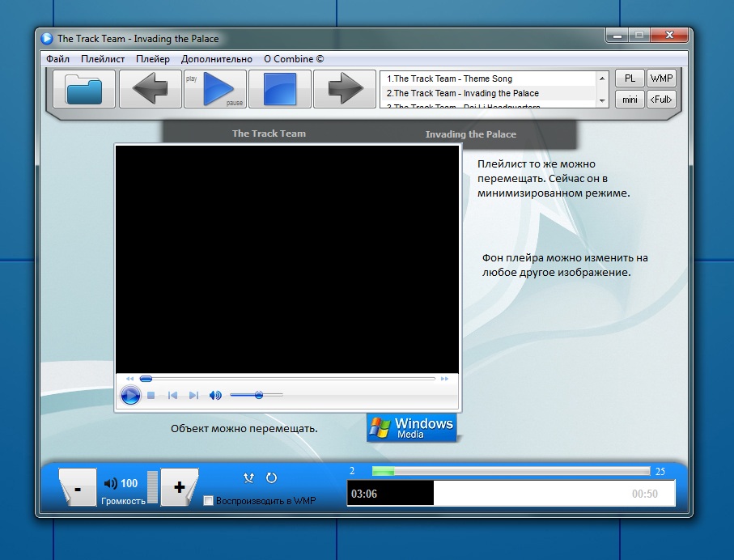Stop playback with the large blue square

(280, 89)
